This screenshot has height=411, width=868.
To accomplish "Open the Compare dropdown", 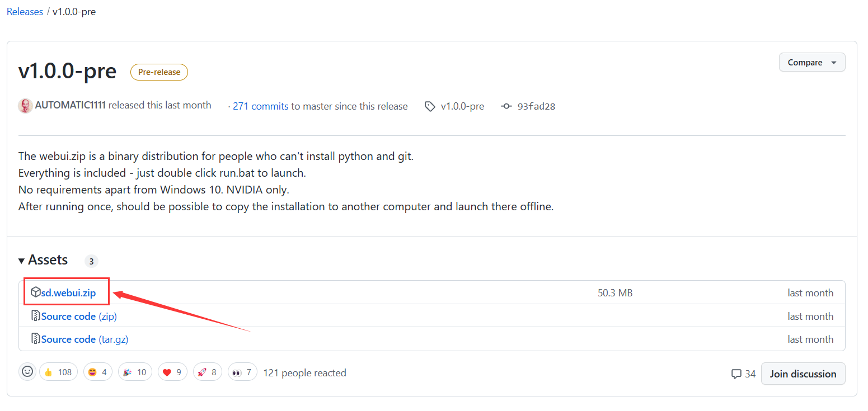I will 812,63.
